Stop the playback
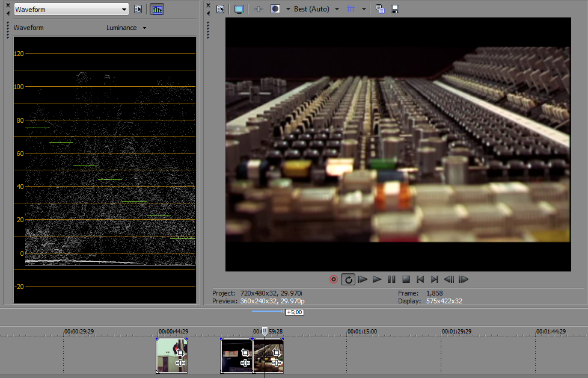 click(x=406, y=279)
